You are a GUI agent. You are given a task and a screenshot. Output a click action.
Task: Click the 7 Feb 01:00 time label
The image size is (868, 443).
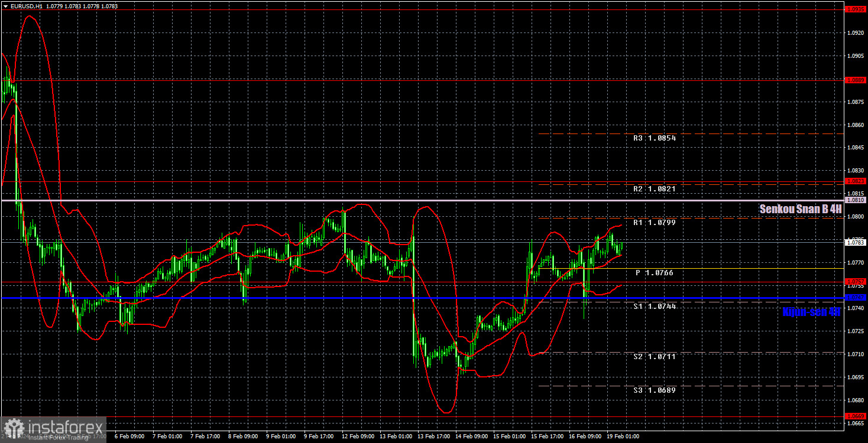point(167,437)
